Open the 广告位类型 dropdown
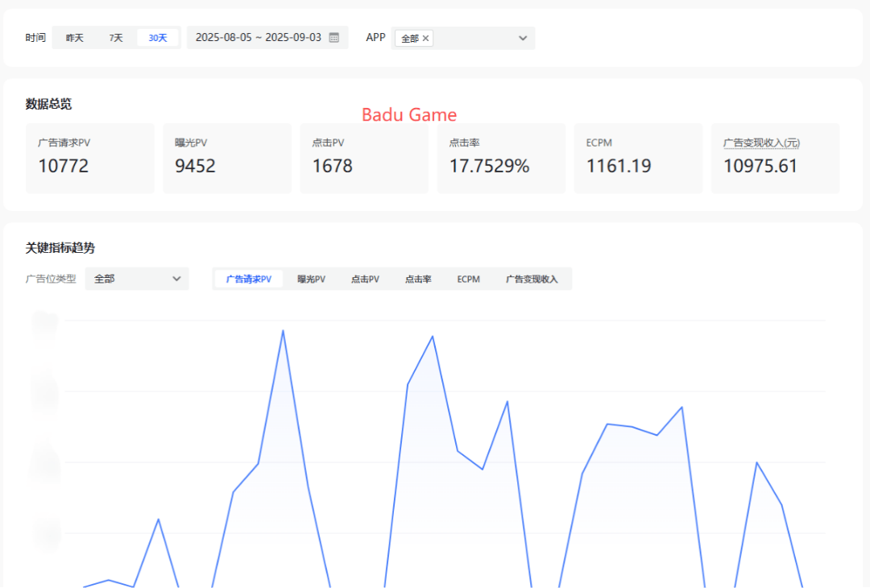The height and width of the screenshot is (588, 870). [x=137, y=279]
